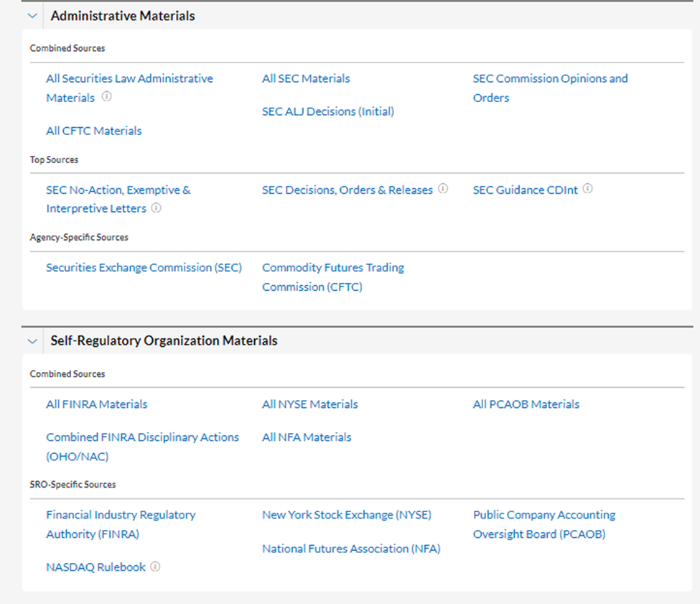The height and width of the screenshot is (604, 700).
Task: Show info for SEC No-Action, Exemptive & Interpretive Letters
Action: coord(157,208)
